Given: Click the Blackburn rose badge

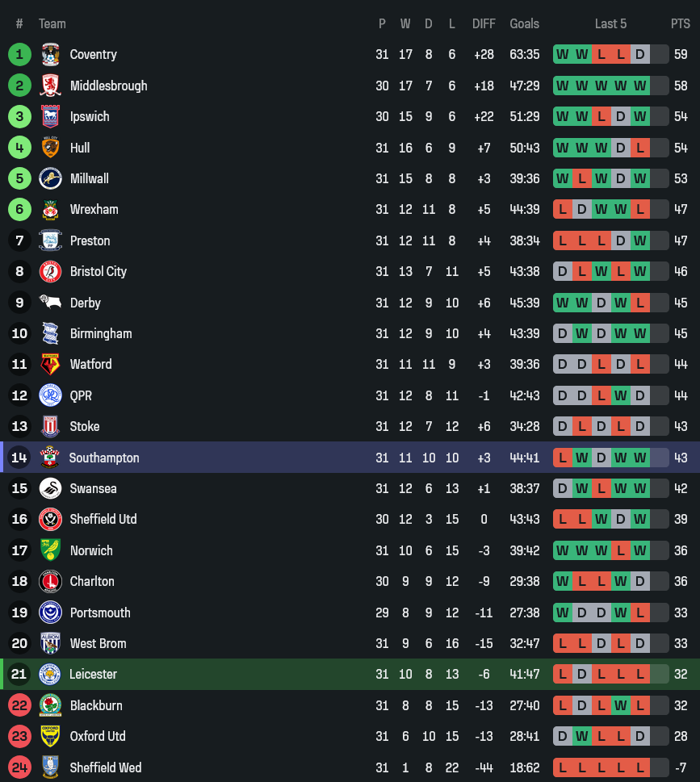Looking at the screenshot, I should (50, 705).
